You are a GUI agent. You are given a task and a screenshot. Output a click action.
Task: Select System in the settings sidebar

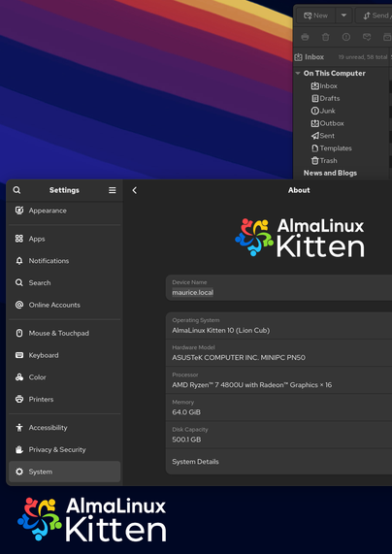coord(65,472)
